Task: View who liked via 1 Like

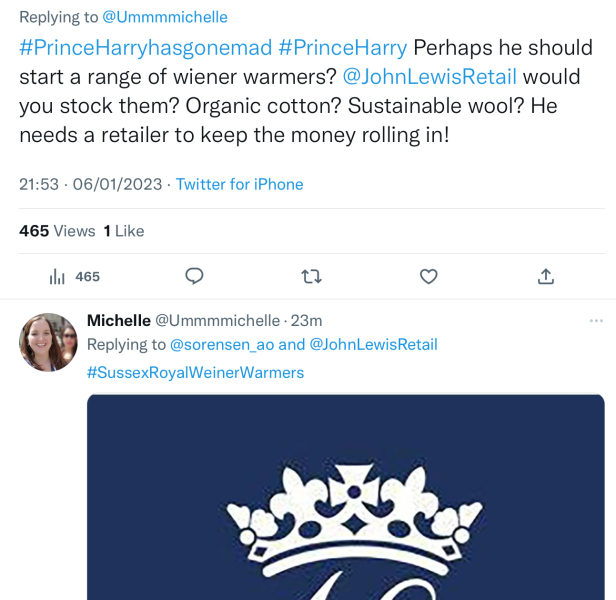Action: point(124,231)
